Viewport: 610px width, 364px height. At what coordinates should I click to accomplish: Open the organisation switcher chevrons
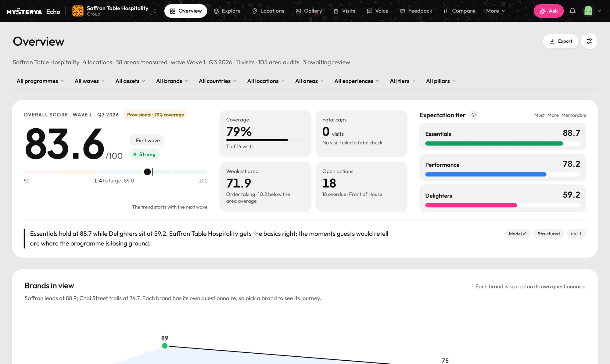coord(155,11)
